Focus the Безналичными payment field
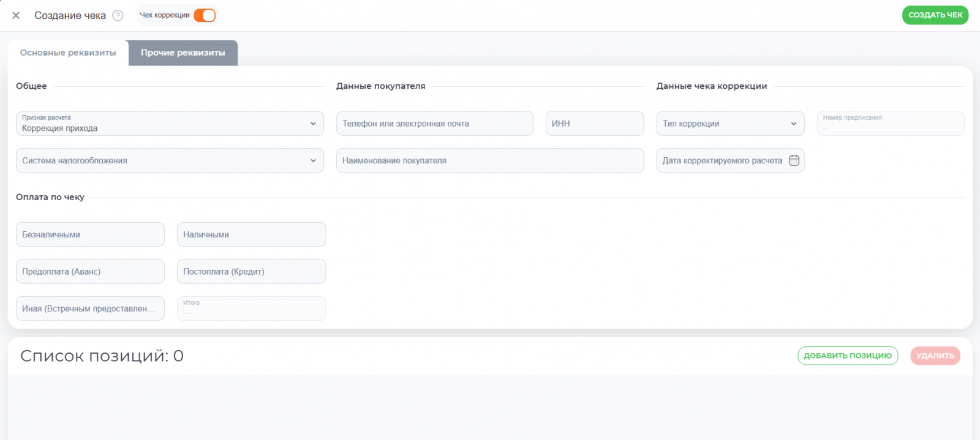The height and width of the screenshot is (440, 980). tap(90, 234)
